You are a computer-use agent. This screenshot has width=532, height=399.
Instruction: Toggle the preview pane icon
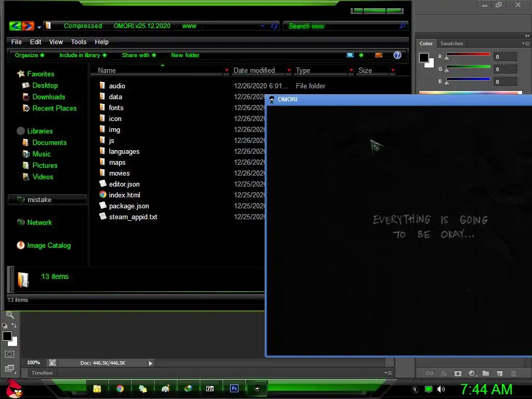[379, 55]
